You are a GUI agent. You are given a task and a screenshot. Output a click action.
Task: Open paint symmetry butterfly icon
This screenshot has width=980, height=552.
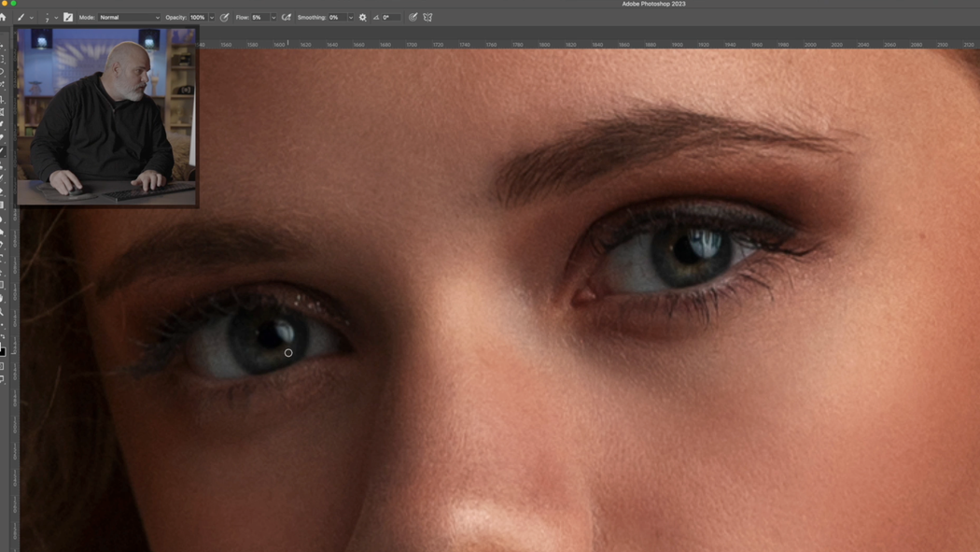click(x=427, y=17)
